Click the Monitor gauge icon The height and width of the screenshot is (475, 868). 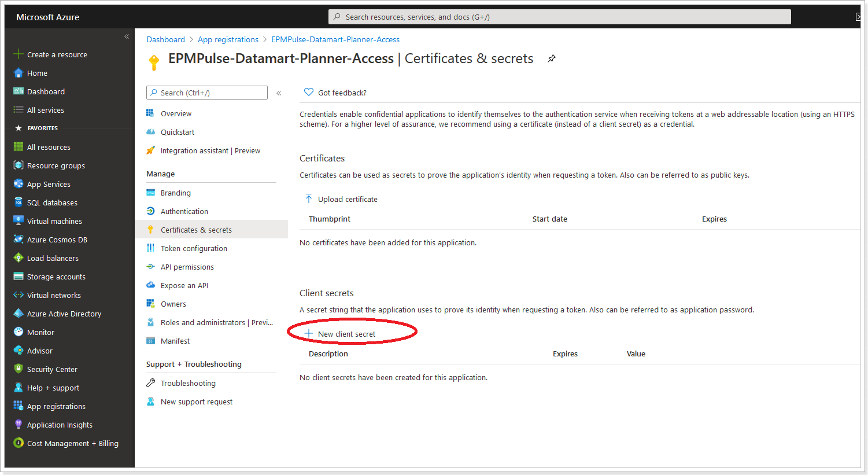(x=18, y=332)
